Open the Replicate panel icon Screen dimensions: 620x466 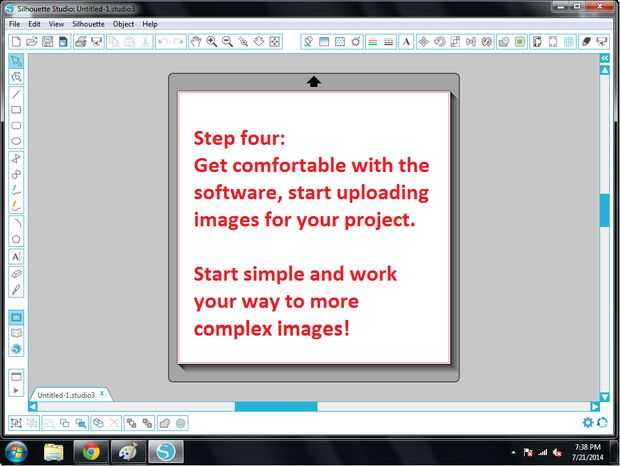coord(487,42)
